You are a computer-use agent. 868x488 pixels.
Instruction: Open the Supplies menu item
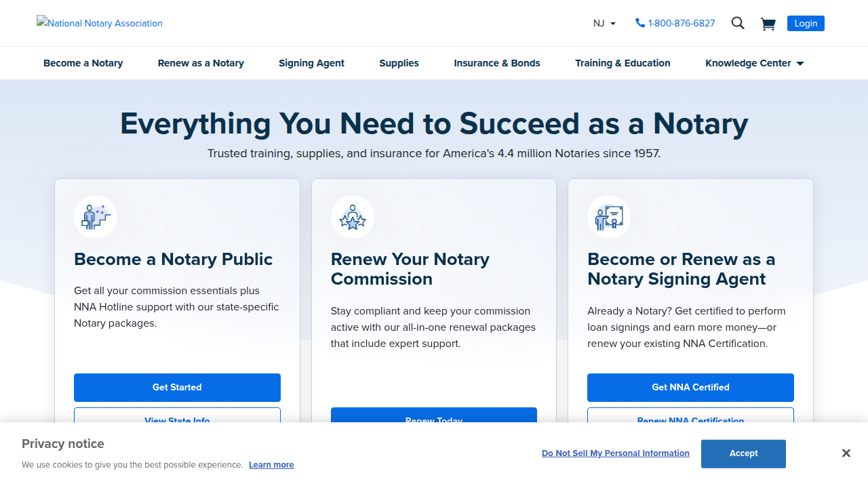[x=399, y=63]
